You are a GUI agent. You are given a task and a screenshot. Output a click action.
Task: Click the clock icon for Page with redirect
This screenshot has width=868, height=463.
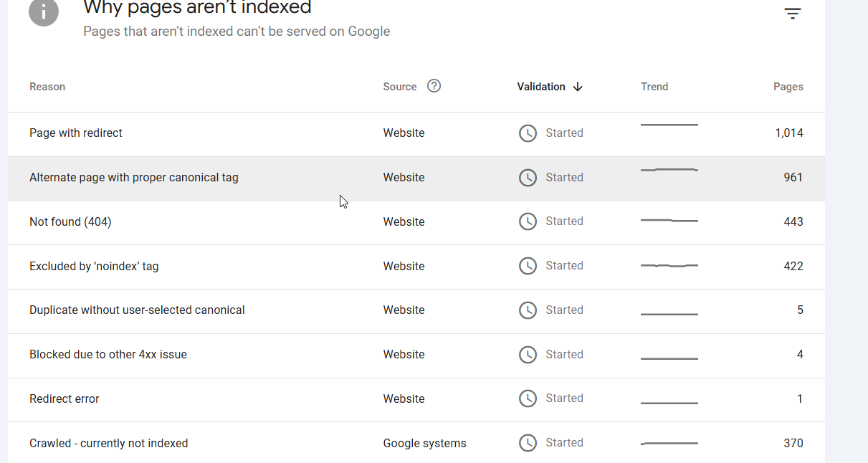coord(528,133)
